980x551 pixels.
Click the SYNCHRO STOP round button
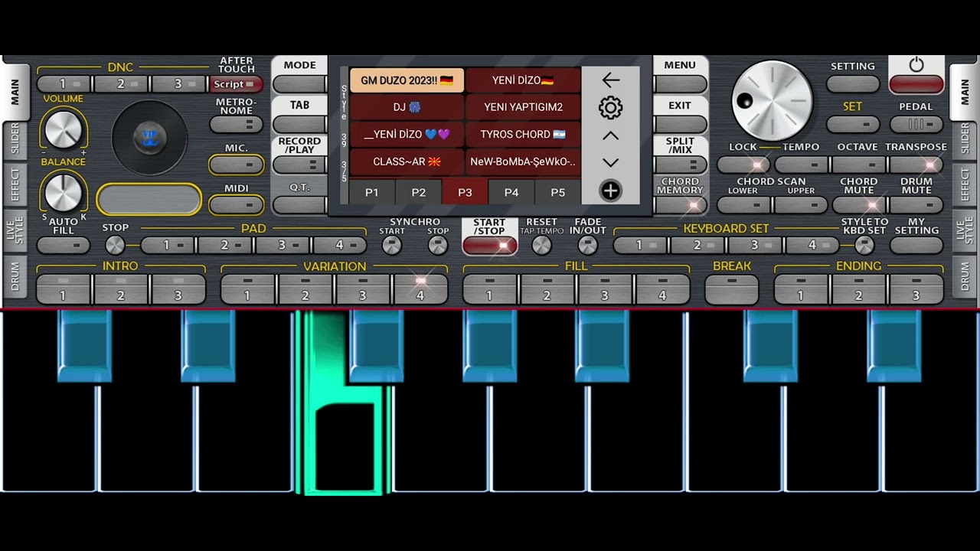438,245
